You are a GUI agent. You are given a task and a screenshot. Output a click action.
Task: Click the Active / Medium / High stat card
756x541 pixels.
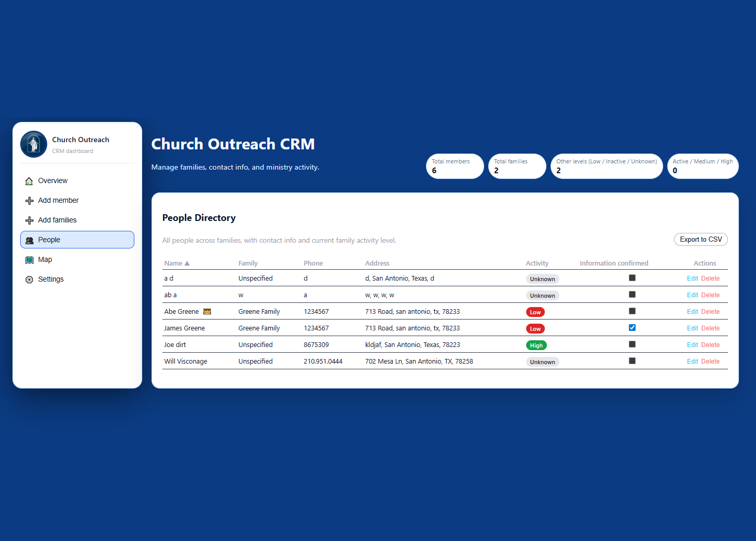pos(703,166)
